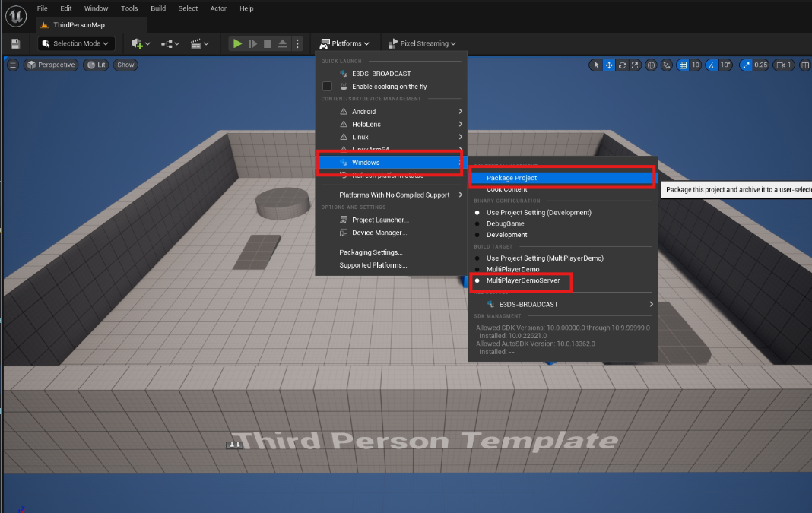Image resolution: width=812 pixels, height=513 pixels.
Task: Select the MultiPlayerDemoServer build target
Action: click(x=523, y=280)
